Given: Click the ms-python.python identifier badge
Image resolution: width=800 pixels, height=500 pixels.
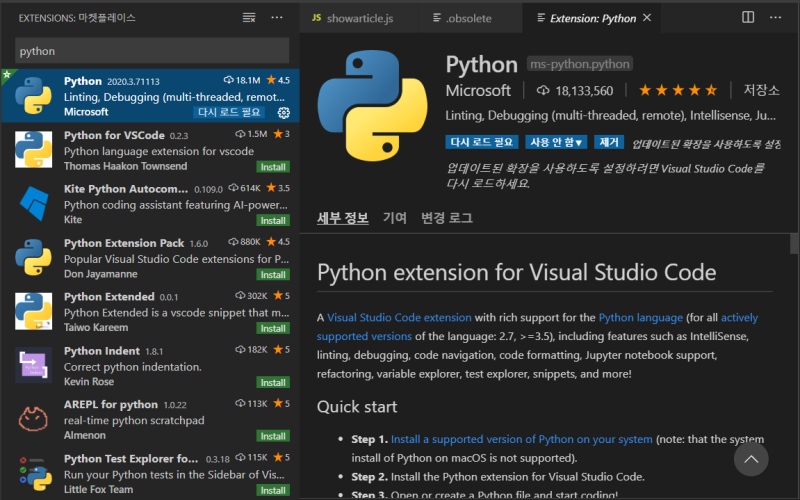Looking at the screenshot, I should pyautogui.click(x=580, y=64).
